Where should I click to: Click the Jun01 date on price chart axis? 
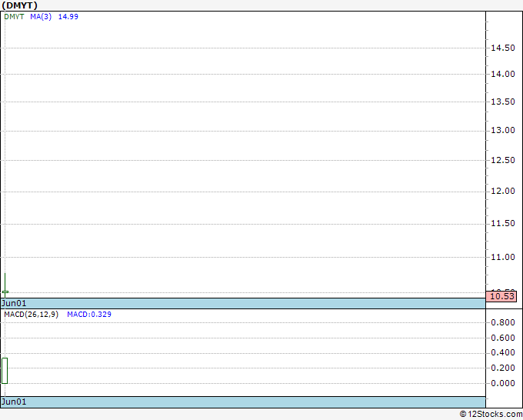pos(14,303)
